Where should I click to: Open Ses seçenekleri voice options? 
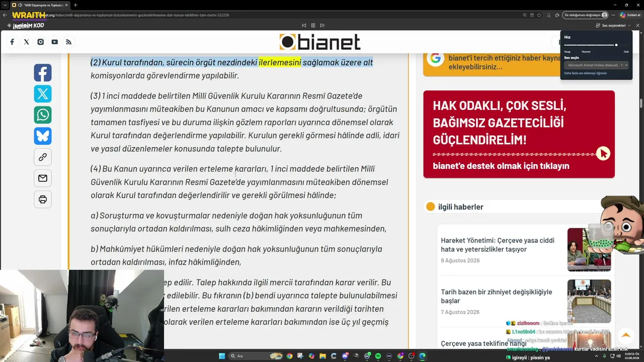click(x=613, y=25)
